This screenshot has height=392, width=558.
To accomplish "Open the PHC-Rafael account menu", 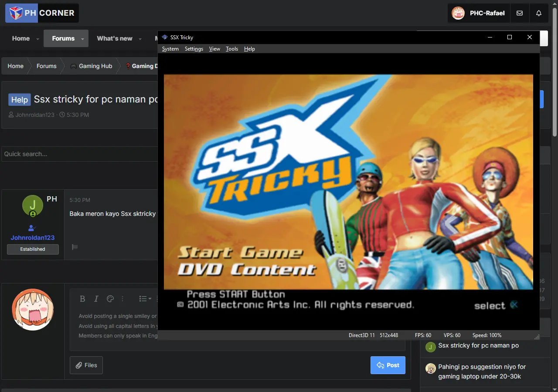I will (479, 13).
